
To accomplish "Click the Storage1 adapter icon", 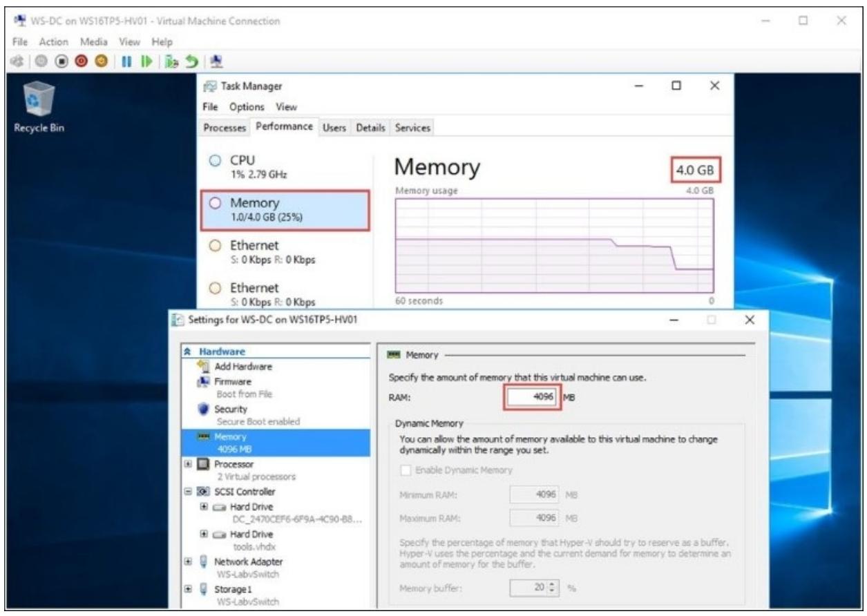I will [x=202, y=589].
